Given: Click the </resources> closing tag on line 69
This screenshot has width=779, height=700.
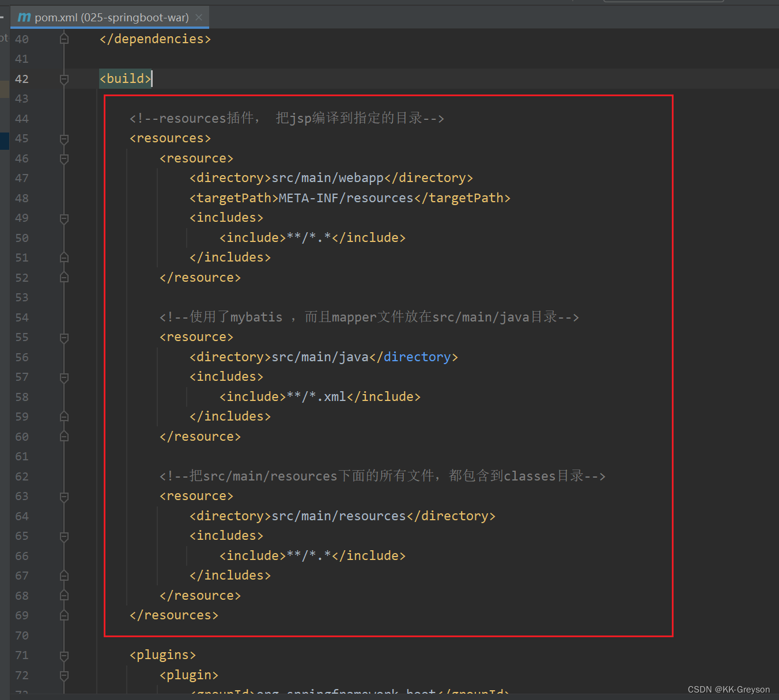Looking at the screenshot, I should point(173,615).
